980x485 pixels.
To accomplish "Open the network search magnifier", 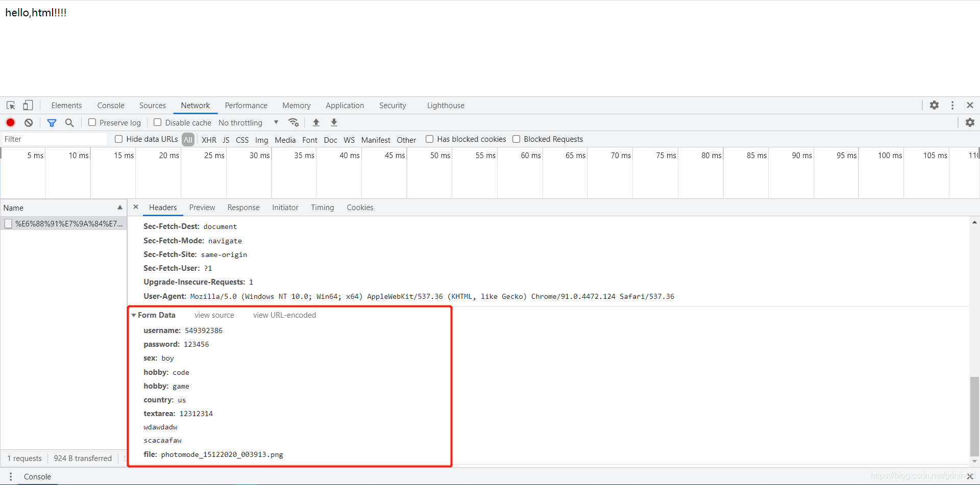I will [x=69, y=123].
